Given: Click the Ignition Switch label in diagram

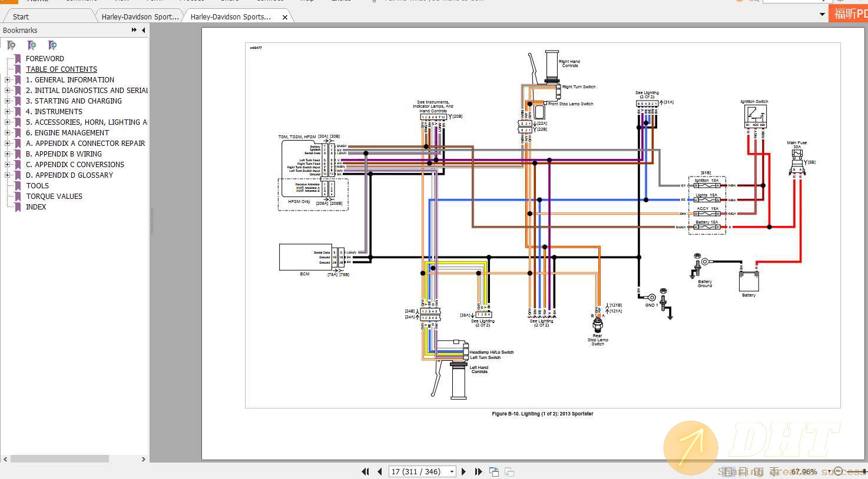Looking at the screenshot, I should tap(754, 101).
